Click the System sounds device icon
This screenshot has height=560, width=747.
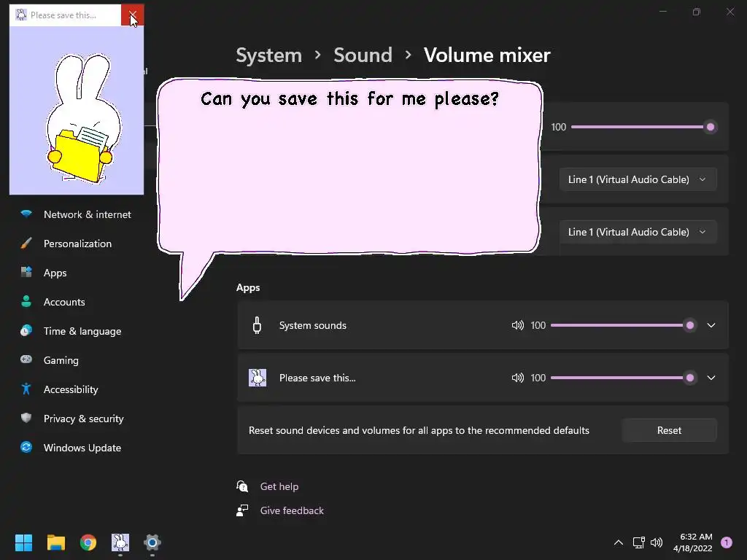tap(257, 325)
